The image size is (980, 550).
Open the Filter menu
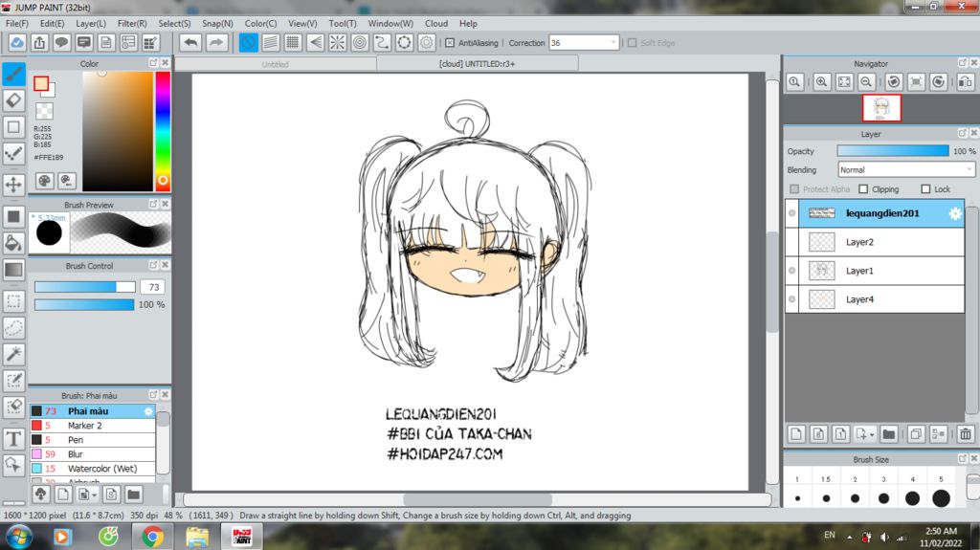coord(131,23)
